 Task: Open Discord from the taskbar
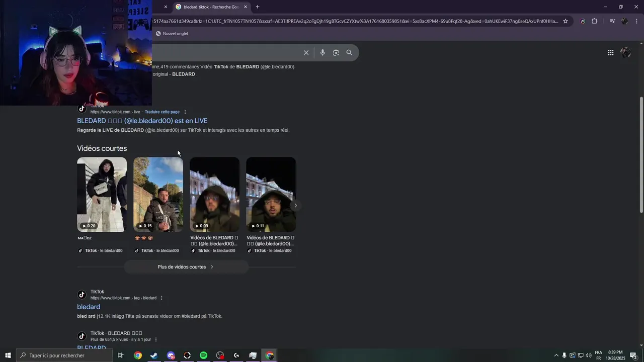click(171, 355)
